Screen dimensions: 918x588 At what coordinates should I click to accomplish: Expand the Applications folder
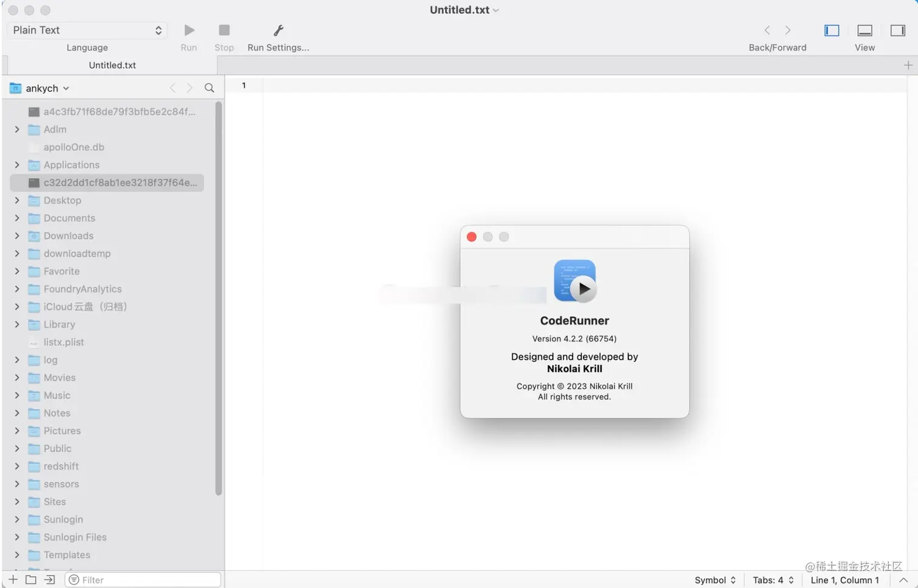tap(17, 165)
